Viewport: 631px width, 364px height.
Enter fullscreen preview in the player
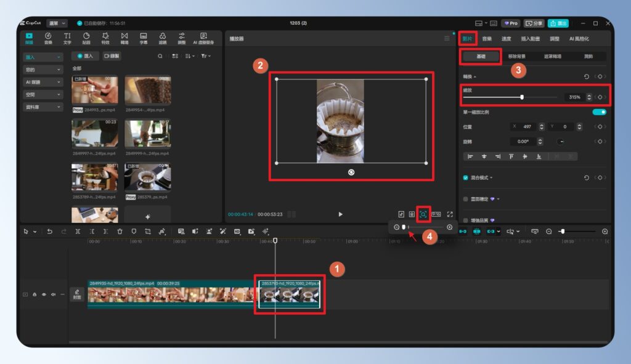tap(450, 214)
